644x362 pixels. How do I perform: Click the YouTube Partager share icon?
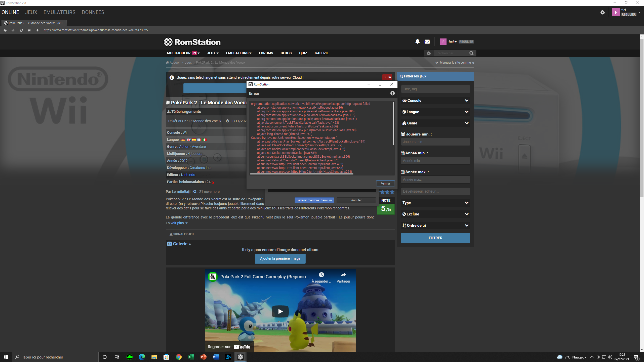(x=343, y=275)
